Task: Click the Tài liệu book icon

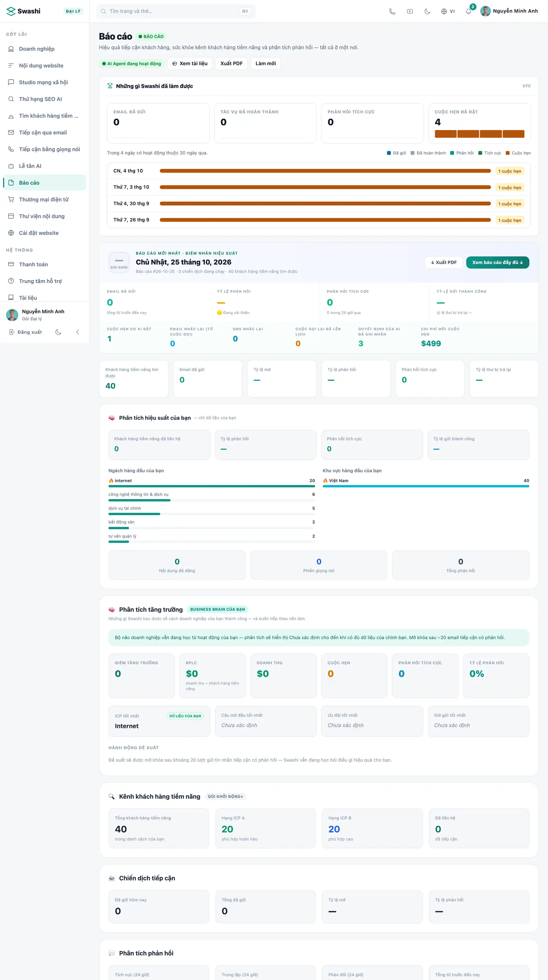Action: click(11, 298)
